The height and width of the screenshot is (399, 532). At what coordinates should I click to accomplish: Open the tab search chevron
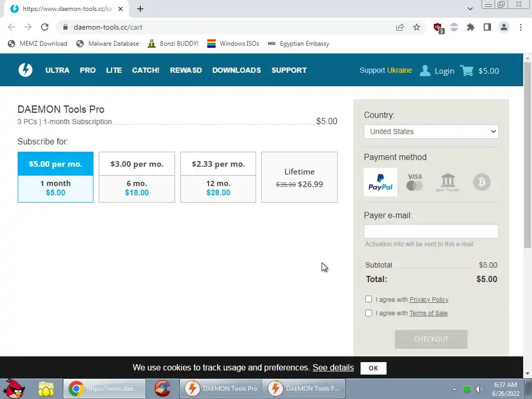[x=470, y=9]
